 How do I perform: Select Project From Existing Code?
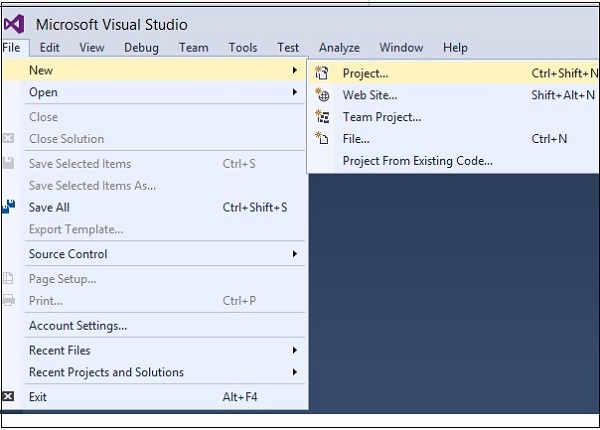point(417,161)
